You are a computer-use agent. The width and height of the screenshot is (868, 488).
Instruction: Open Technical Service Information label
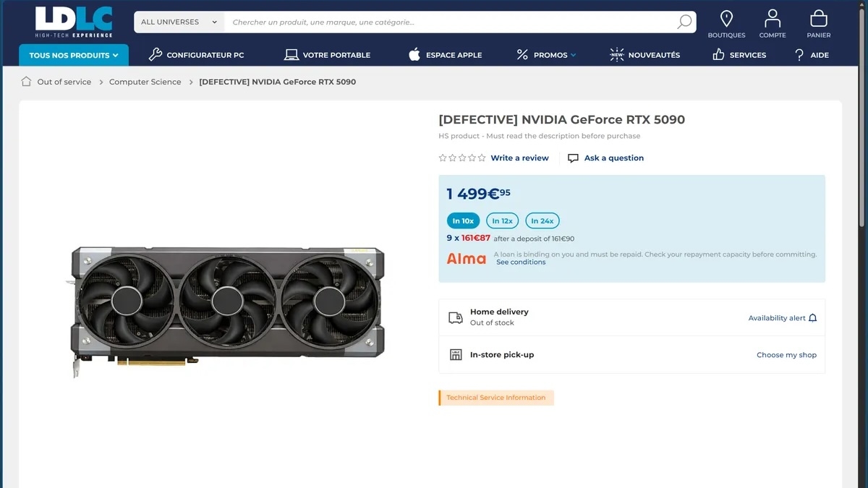496,398
